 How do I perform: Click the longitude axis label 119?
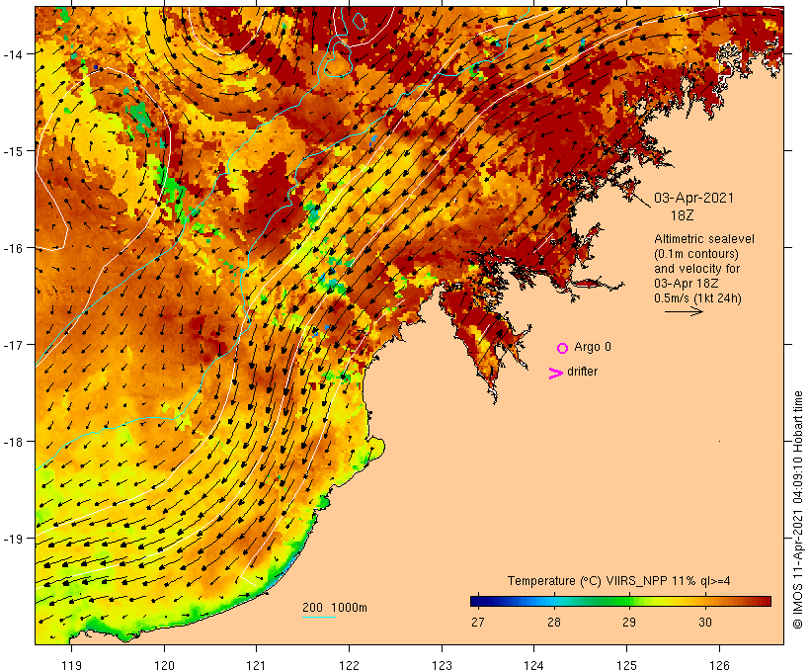(x=72, y=665)
